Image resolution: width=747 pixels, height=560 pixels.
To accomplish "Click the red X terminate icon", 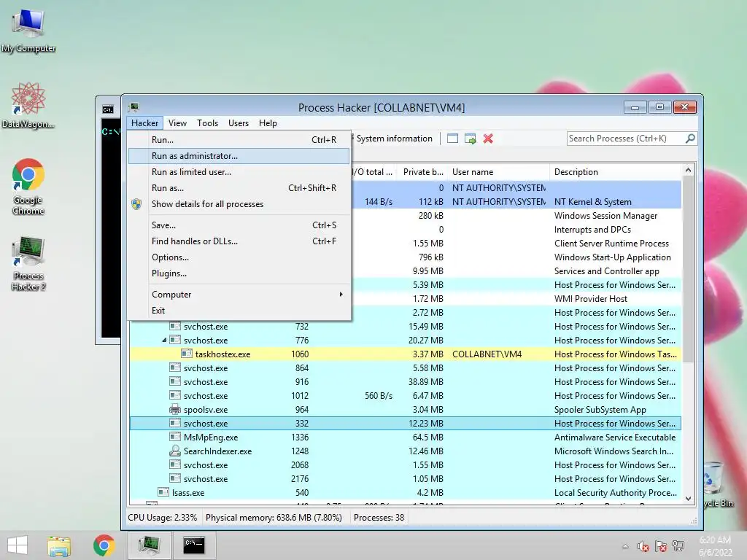I will (488, 139).
